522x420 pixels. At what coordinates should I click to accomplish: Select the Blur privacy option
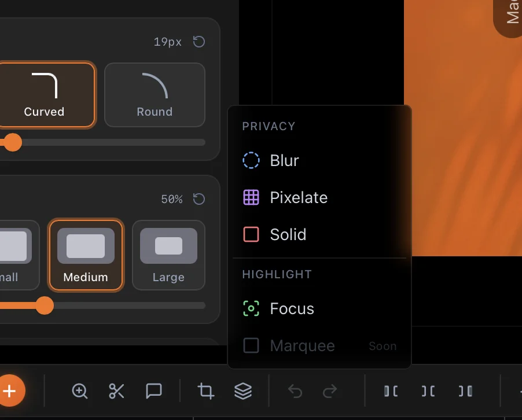[x=319, y=160]
